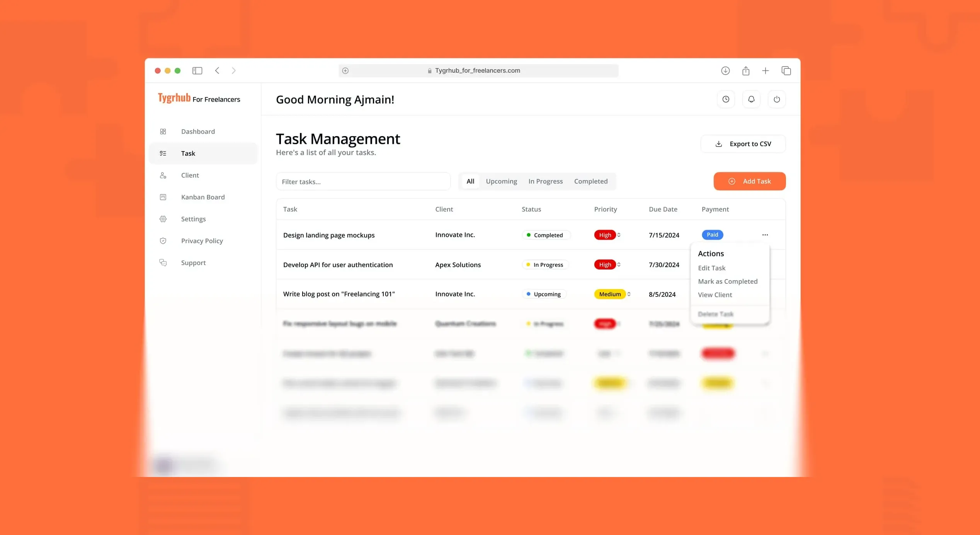Image resolution: width=980 pixels, height=535 pixels.
Task: Switch to the Completed tab
Action: pyautogui.click(x=591, y=181)
